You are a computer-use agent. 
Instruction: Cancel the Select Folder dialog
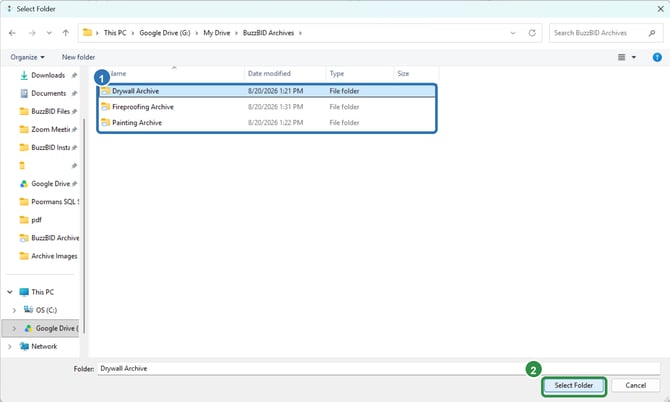coord(635,385)
